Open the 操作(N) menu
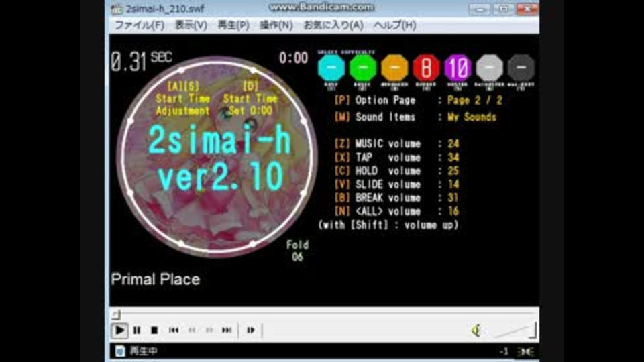 coord(276,25)
